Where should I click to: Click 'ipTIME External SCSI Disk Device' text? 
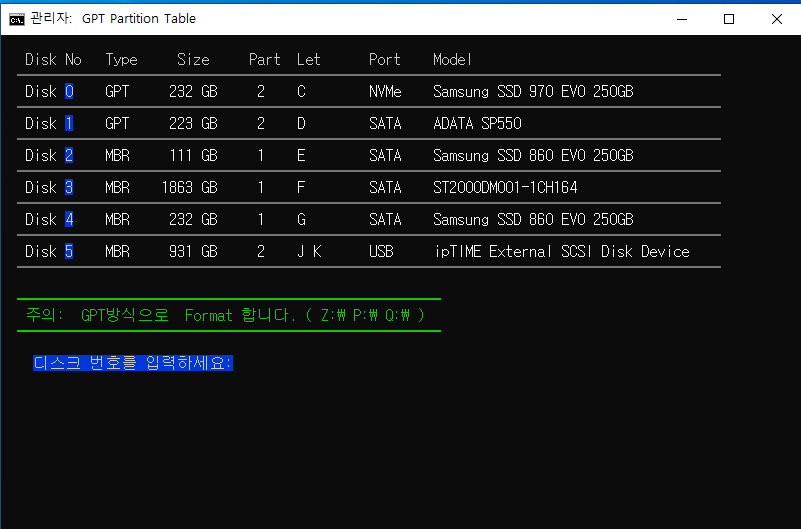coord(562,251)
